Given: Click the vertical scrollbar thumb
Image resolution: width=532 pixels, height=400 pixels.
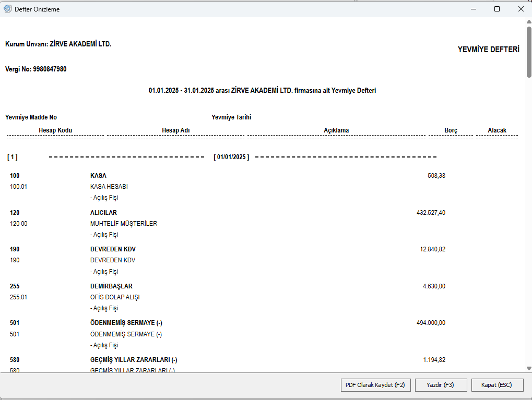Looking at the screenshot, I should (529, 52).
